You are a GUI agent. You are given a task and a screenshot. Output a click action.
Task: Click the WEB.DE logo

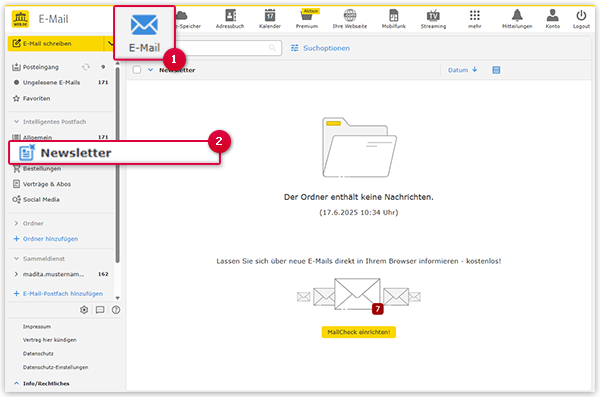[x=20, y=19]
